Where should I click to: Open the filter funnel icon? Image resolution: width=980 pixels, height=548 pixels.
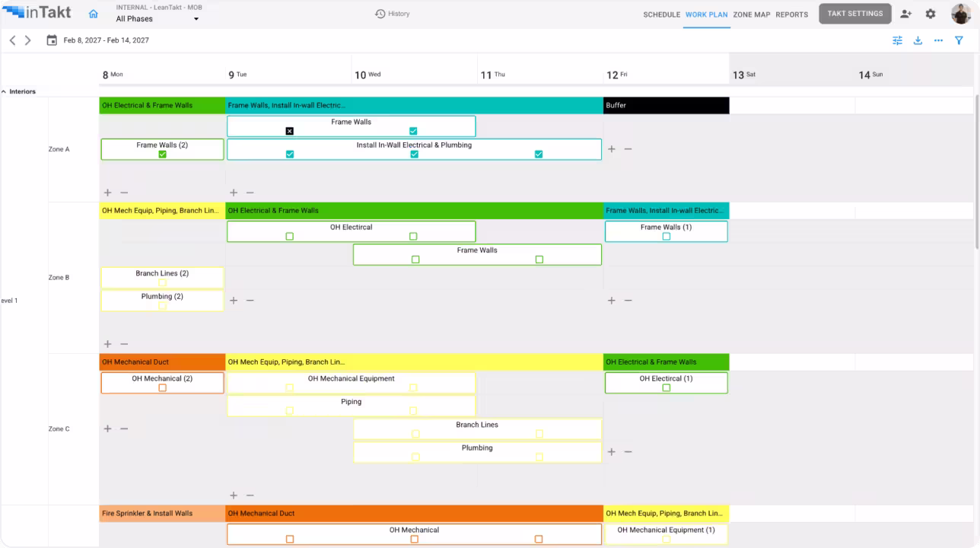[x=959, y=40]
